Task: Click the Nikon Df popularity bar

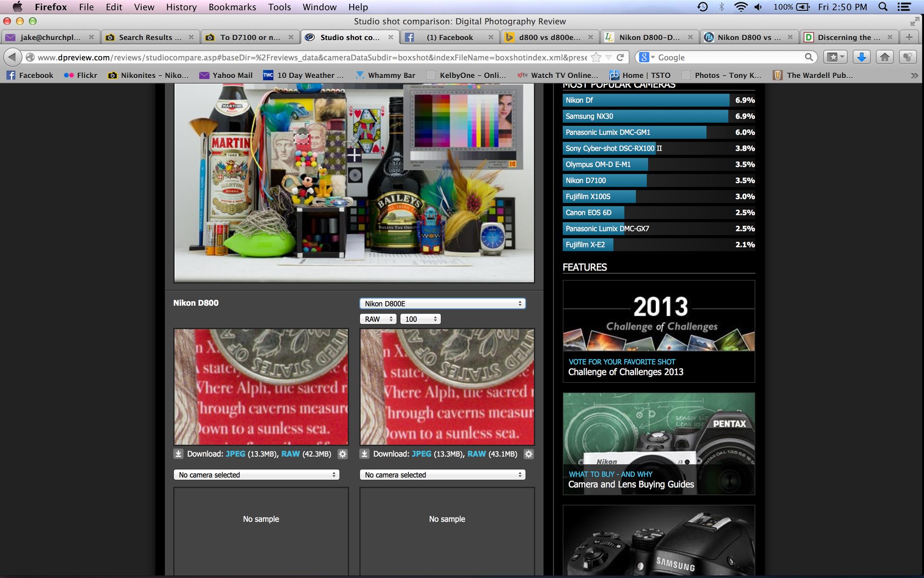Action: pyautogui.click(x=646, y=100)
